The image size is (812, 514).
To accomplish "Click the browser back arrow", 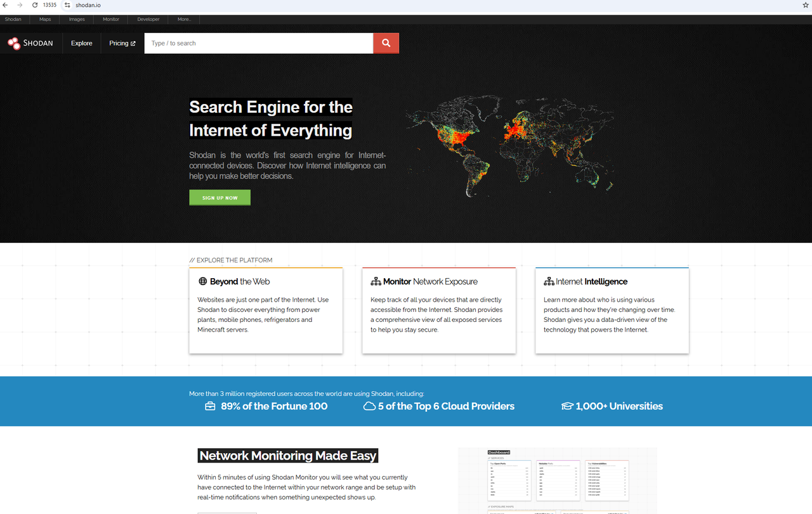I will point(6,5).
